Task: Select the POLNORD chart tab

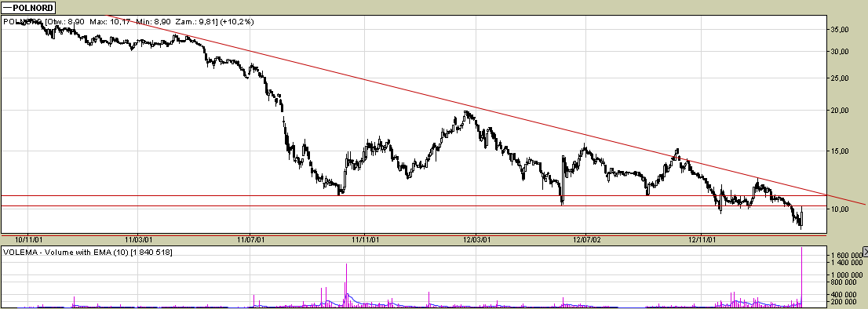Action: pos(27,7)
